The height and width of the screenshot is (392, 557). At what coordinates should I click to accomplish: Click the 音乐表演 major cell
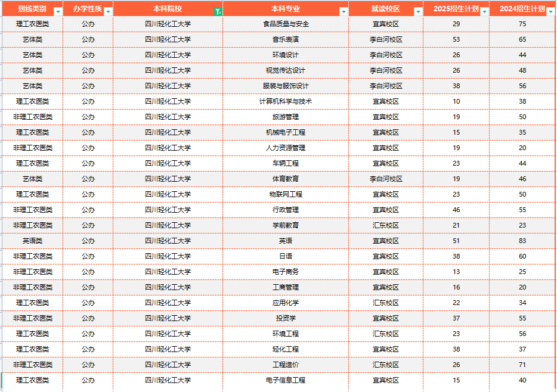pos(286,39)
